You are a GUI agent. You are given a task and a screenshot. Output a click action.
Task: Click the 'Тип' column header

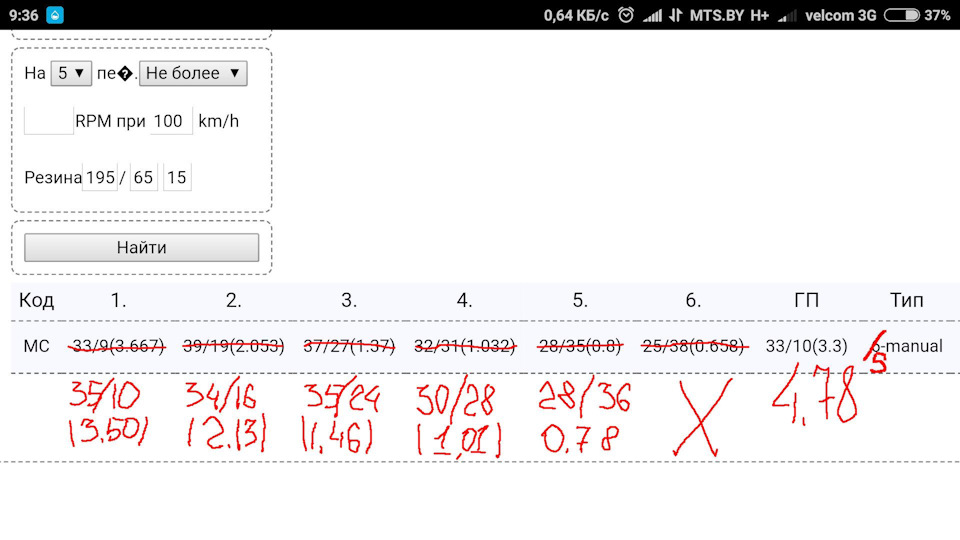(906, 301)
